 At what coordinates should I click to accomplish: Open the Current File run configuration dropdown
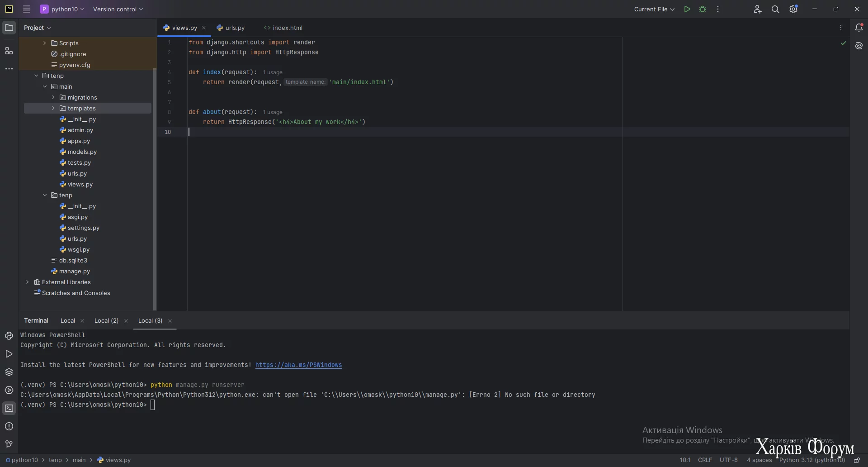coord(654,9)
